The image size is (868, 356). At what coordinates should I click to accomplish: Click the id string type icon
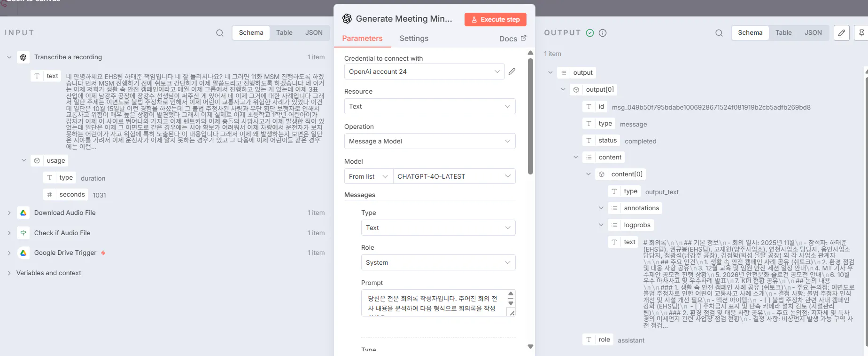pyautogui.click(x=589, y=107)
